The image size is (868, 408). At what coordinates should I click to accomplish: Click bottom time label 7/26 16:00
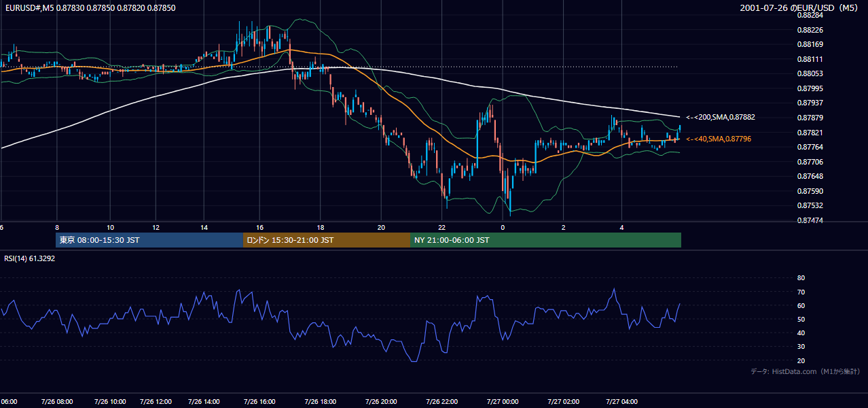[259, 401]
